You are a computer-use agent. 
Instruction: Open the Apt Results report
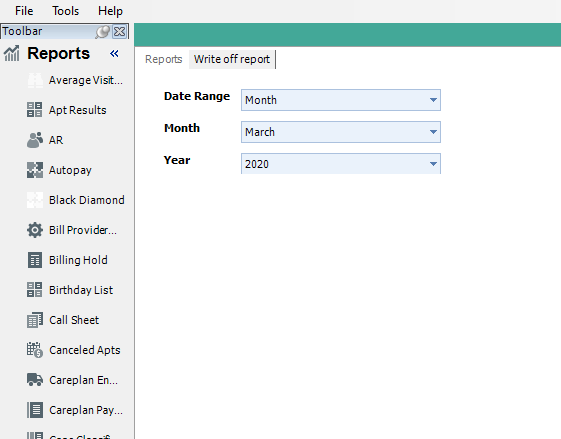click(78, 110)
